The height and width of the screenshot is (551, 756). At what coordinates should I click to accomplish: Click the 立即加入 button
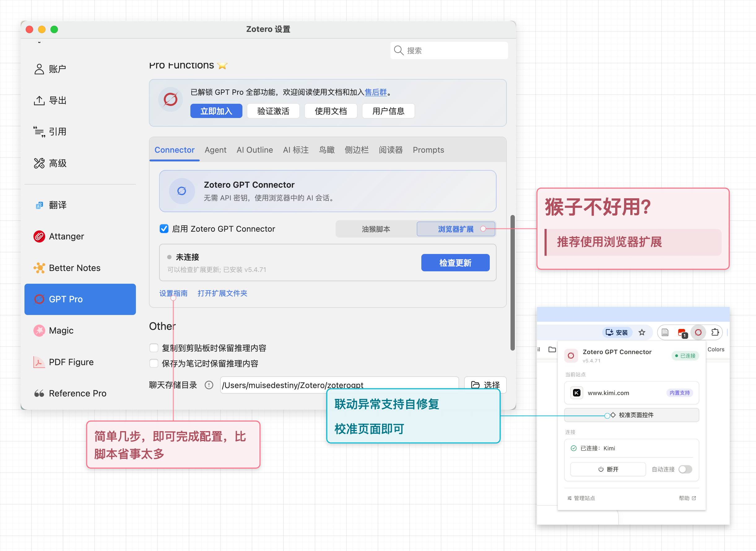216,111
